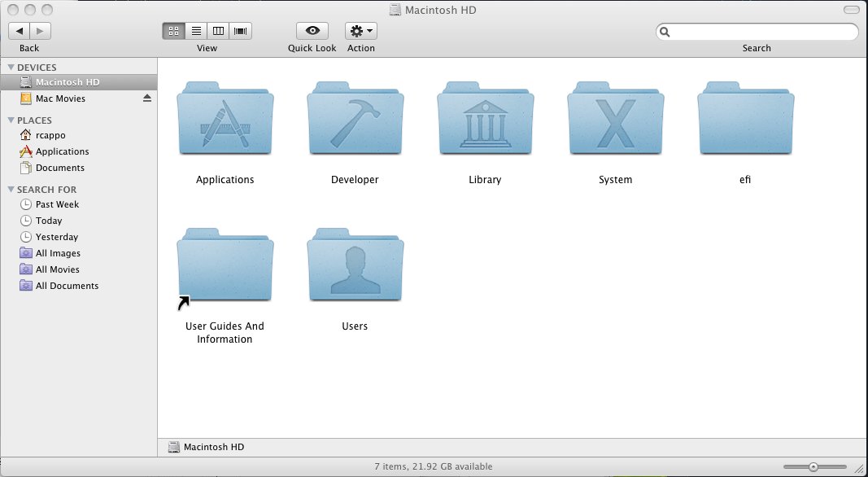
Task: Show Past Week search results
Action: click(79, 204)
